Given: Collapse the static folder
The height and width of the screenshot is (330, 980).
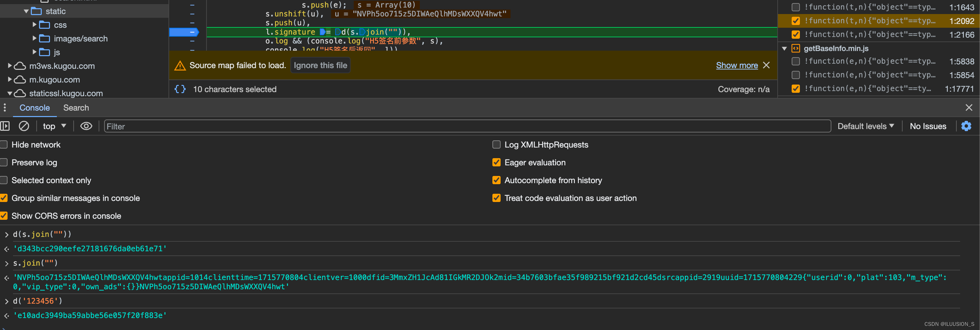Looking at the screenshot, I should pyautogui.click(x=26, y=11).
